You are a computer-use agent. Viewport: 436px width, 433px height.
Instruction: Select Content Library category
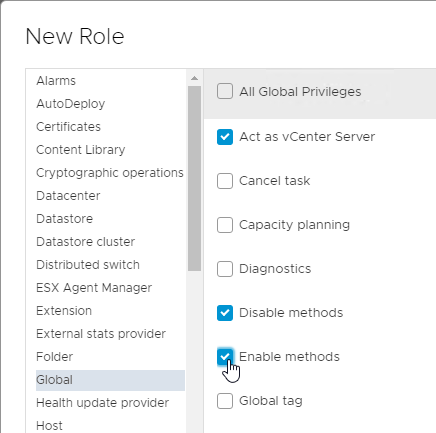pyautogui.click(x=81, y=150)
